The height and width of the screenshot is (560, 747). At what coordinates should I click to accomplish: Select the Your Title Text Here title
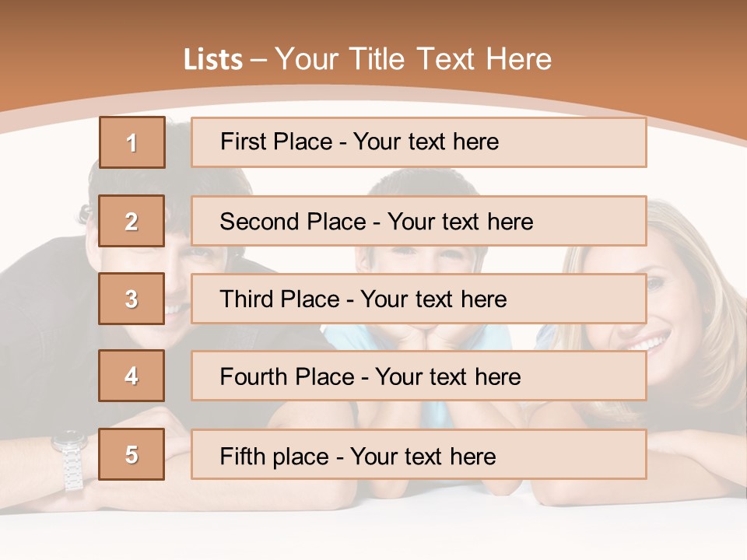412,59
